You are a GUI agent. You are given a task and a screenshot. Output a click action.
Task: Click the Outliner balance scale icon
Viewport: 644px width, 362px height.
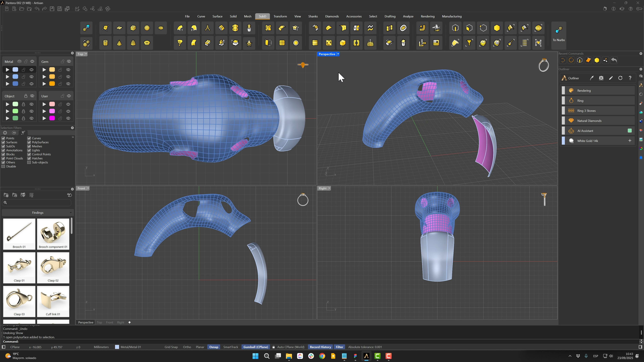[x=601, y=78]
